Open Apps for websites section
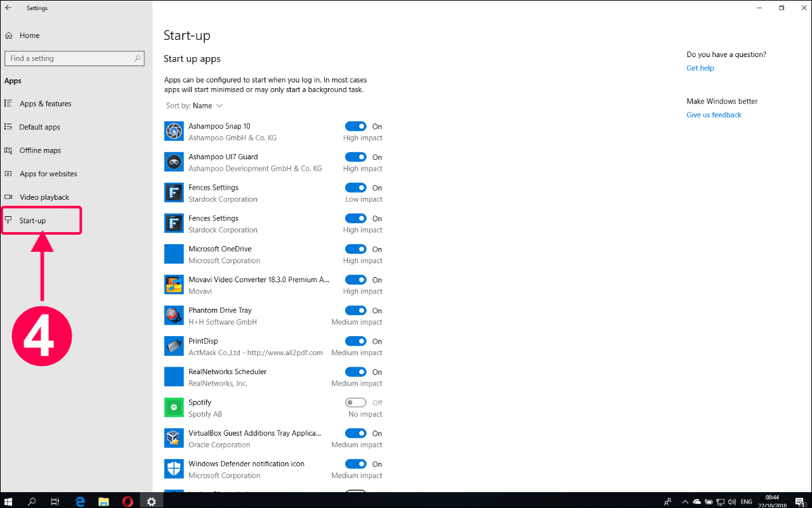The width and height of the screenshot is (812, 508). click(48, 174)
